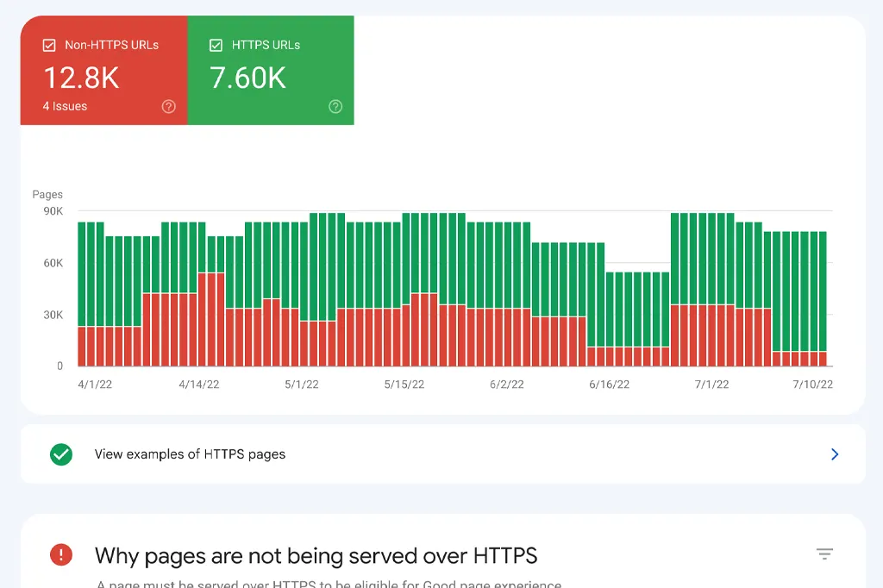Click the 7/10/22 date label on chart
Viewport: 883px width, 588px height.
point(812,385)
